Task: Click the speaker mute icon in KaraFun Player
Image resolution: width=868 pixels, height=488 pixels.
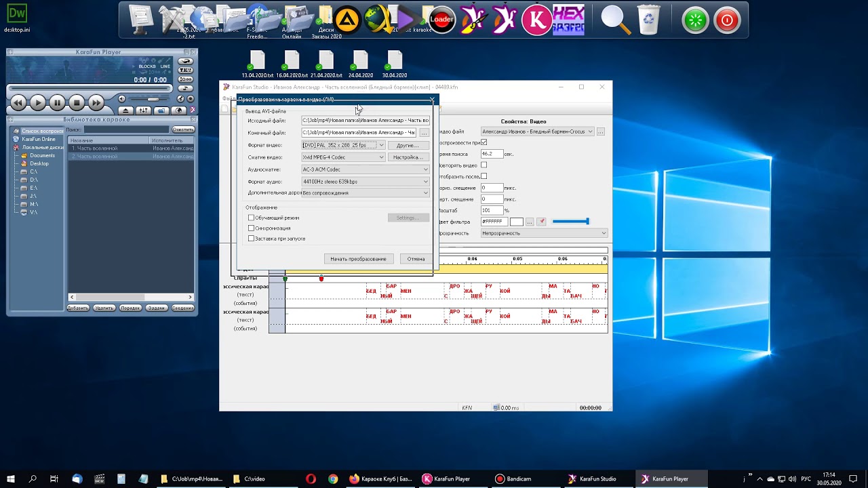Action: tap(121, 99)
